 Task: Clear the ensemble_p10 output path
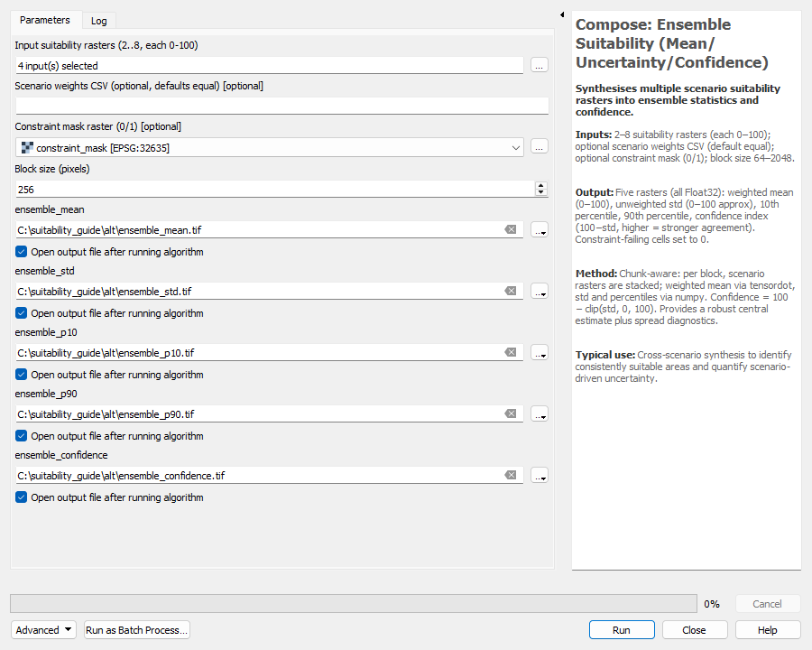point(511,352)
